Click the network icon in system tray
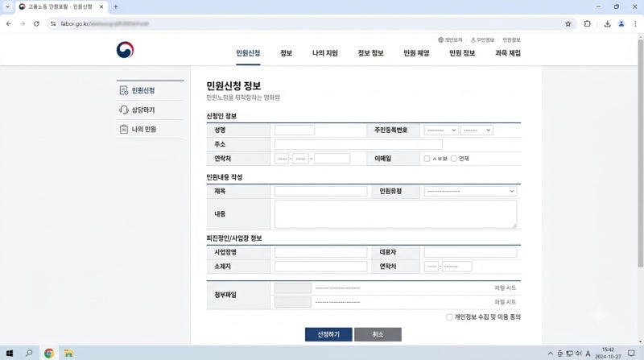 (x=569, y=354)
